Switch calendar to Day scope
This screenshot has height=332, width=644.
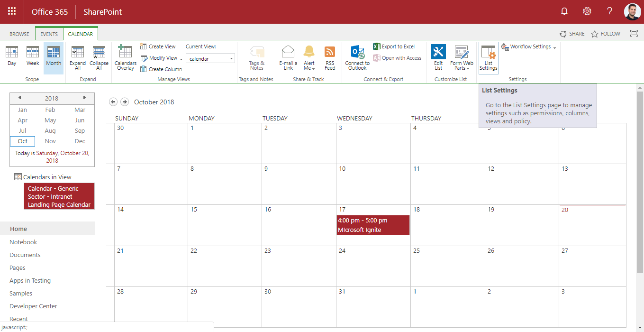pyautogui.click(x=12, y=56)
